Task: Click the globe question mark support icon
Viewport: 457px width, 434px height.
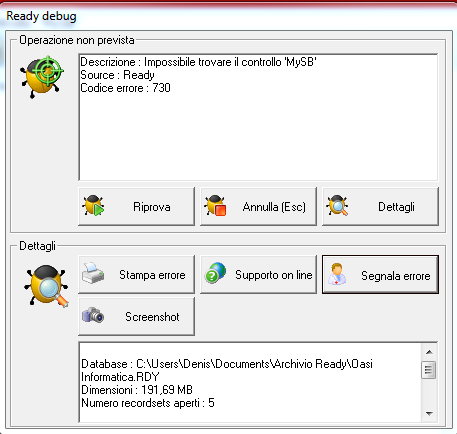Action: [x=215, y=274]
